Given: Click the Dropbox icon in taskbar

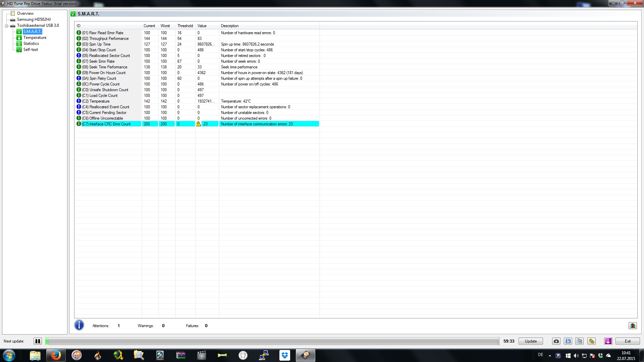Looking at the screenshot, I should pos(285,355).
